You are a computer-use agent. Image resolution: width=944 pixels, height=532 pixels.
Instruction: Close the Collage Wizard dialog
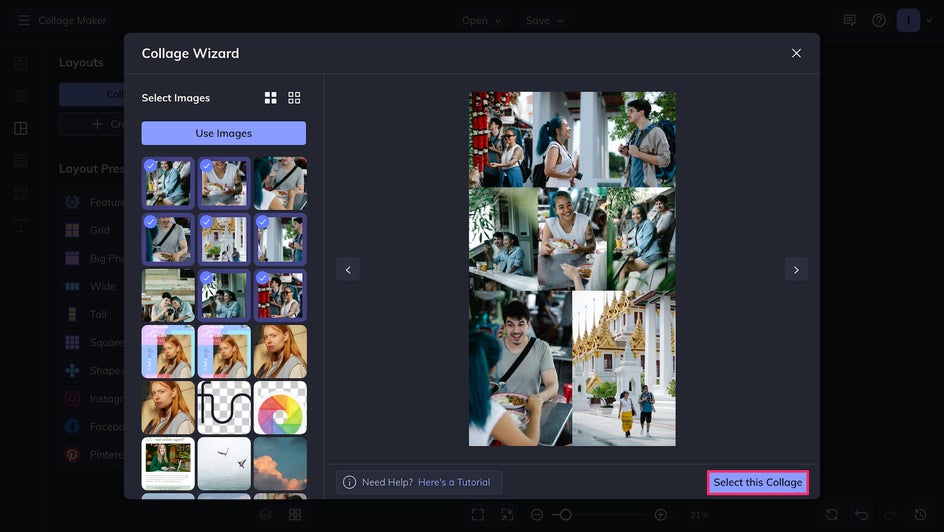[796, 53]
